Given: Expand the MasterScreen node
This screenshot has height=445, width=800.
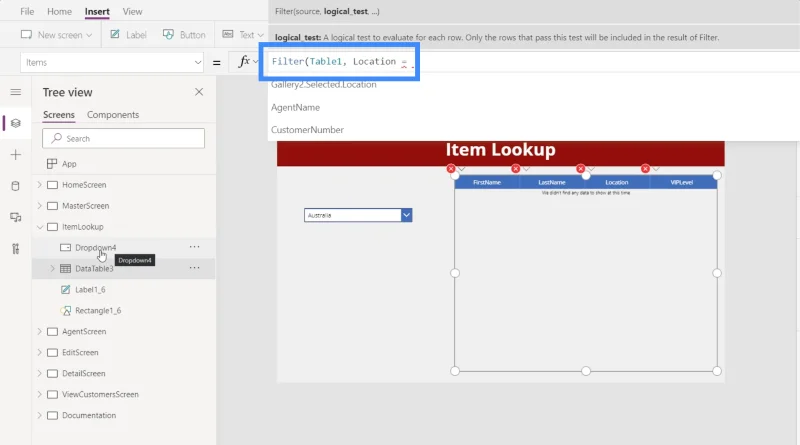Looking at the screenshot, I should point(40,206).
